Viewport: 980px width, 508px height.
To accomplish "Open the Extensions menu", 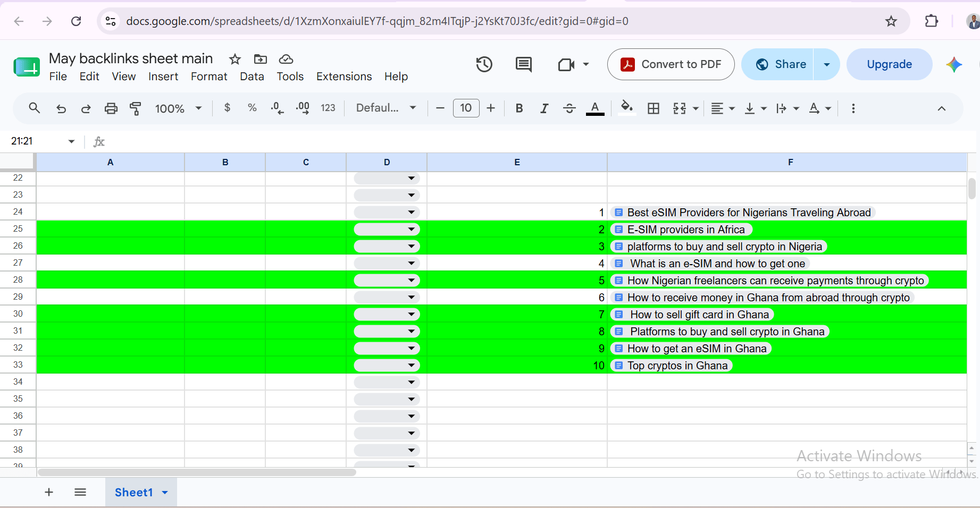I will tap(344, 77).
